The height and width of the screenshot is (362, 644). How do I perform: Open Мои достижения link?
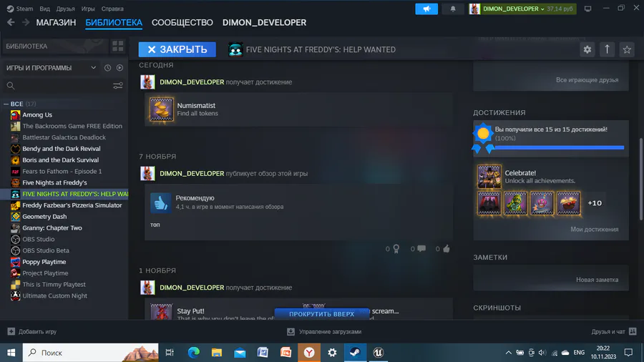pos(594,230)
